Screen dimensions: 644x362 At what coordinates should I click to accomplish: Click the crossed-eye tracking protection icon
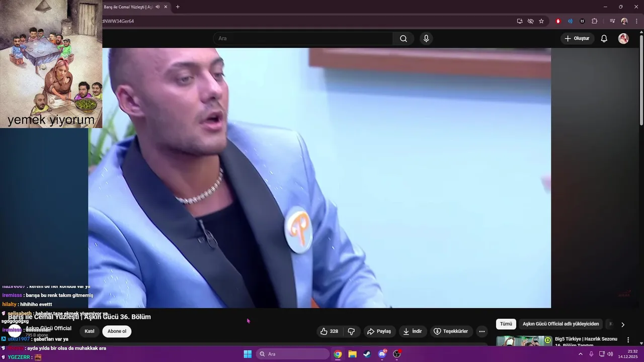click(530, 21)
